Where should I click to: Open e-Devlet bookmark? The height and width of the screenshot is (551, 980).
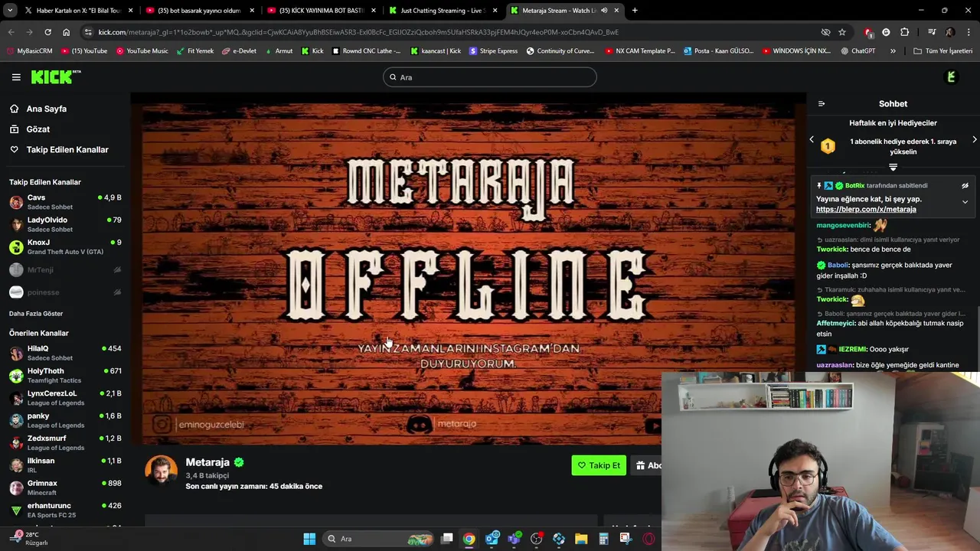coord(239,51)
